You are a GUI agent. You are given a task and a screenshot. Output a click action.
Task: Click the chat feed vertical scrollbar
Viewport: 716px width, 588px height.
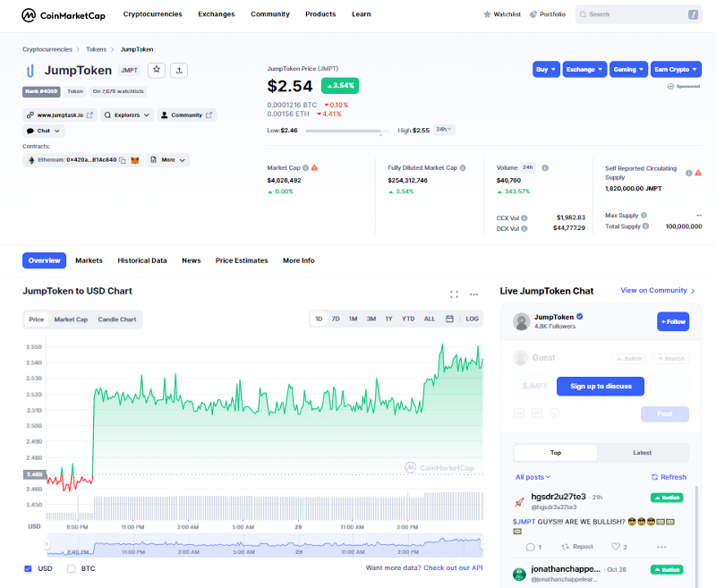pyautogui.click(x=696, y=537)
